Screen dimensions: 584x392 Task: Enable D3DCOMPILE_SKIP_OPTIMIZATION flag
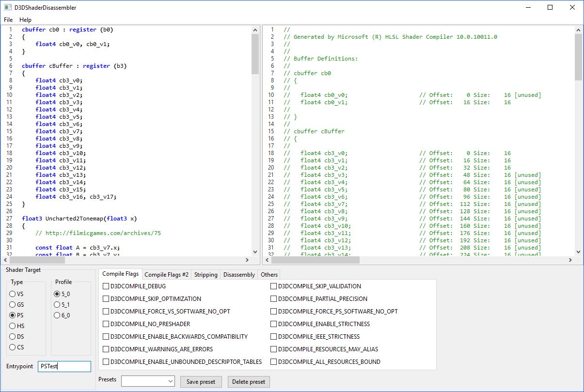click(x=152, y=299)
